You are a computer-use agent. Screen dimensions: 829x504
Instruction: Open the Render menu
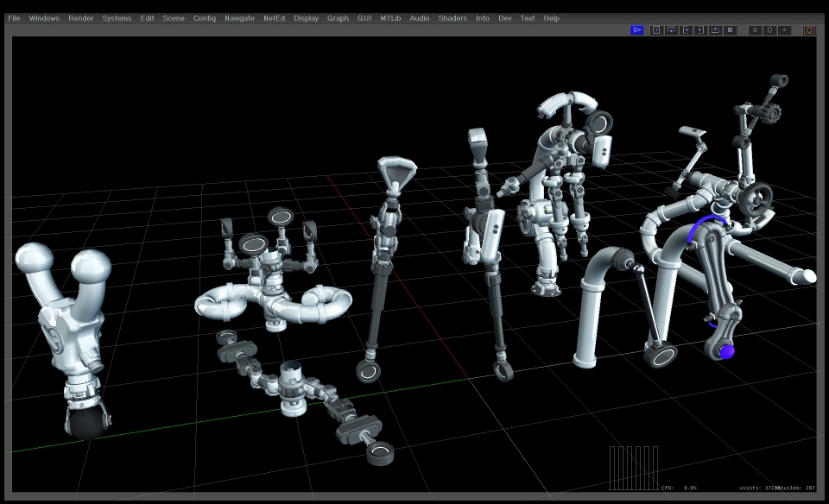click(x=81, y=18)
